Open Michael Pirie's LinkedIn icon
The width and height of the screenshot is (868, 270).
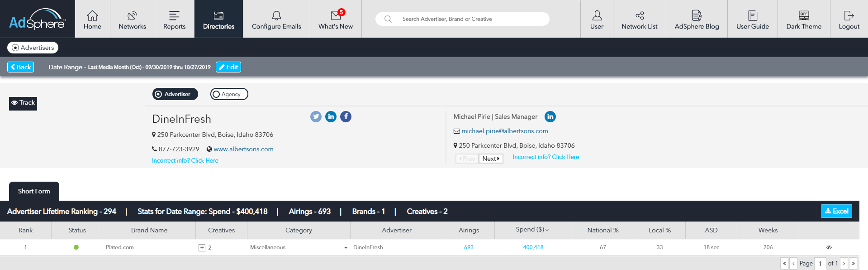tap(550, 117)
